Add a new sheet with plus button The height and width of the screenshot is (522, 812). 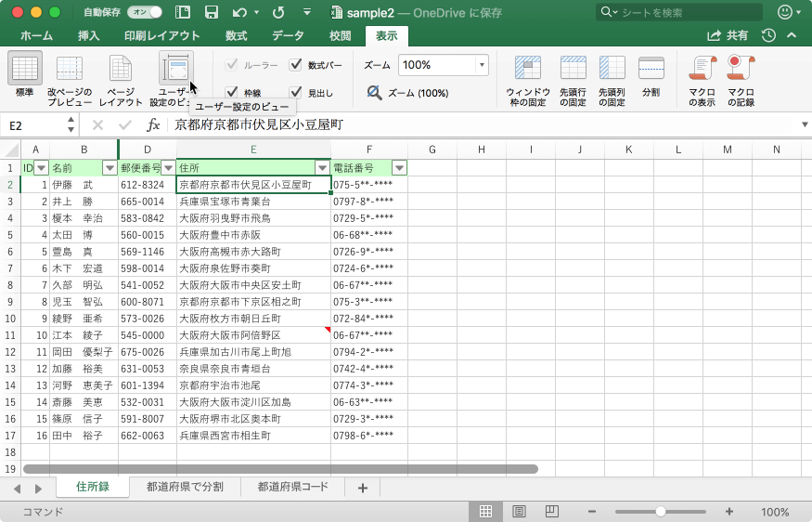point(363,488)
